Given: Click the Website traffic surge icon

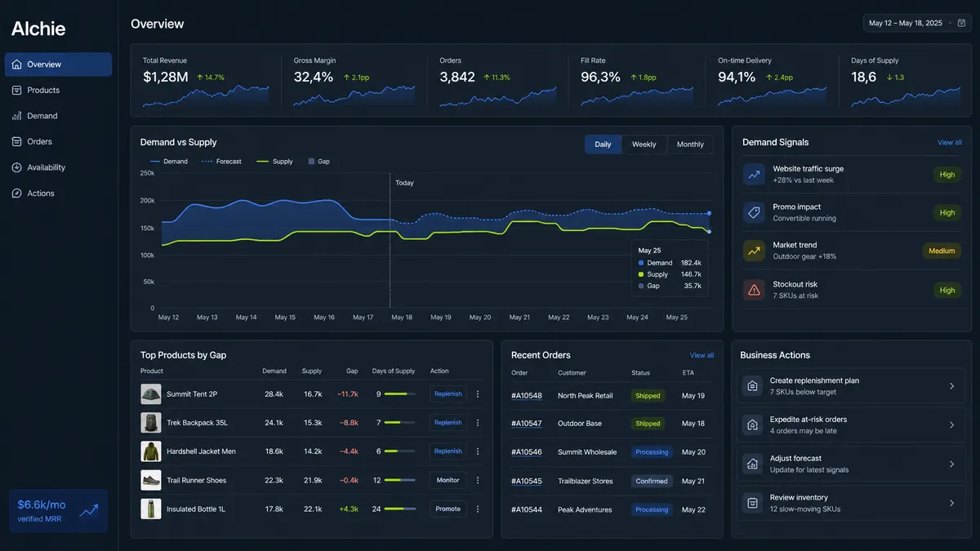Looking at the screenshot, I should [x=754, y=174].
